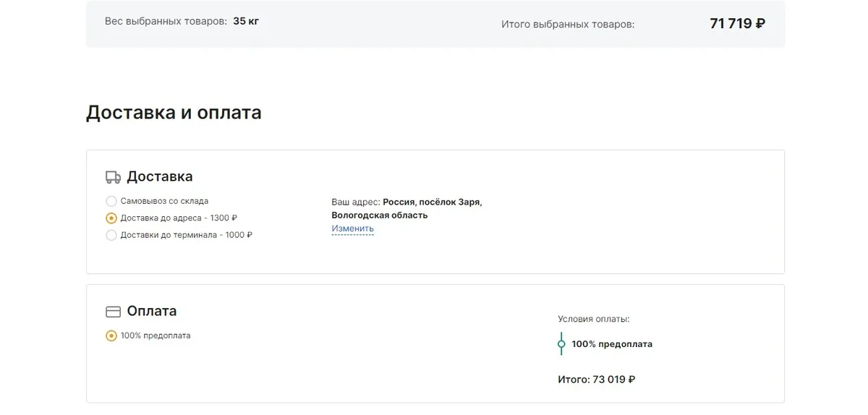Viewport: 868px width, 415px height.
Task: Click the selected goods total 71 719 ₽
Action: pos(737,24)
